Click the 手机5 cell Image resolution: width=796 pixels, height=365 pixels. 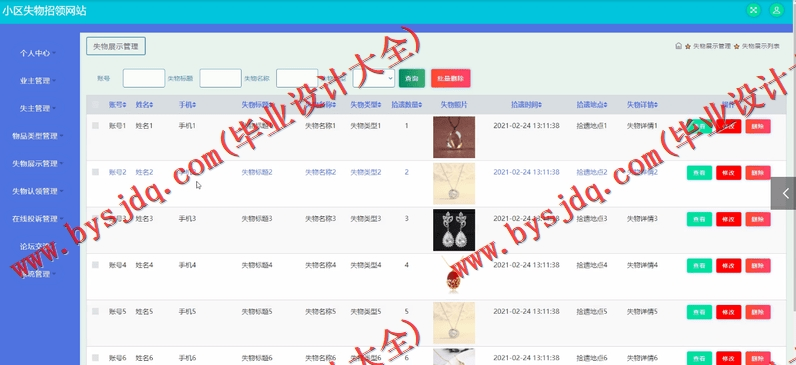tap(187, 311)
